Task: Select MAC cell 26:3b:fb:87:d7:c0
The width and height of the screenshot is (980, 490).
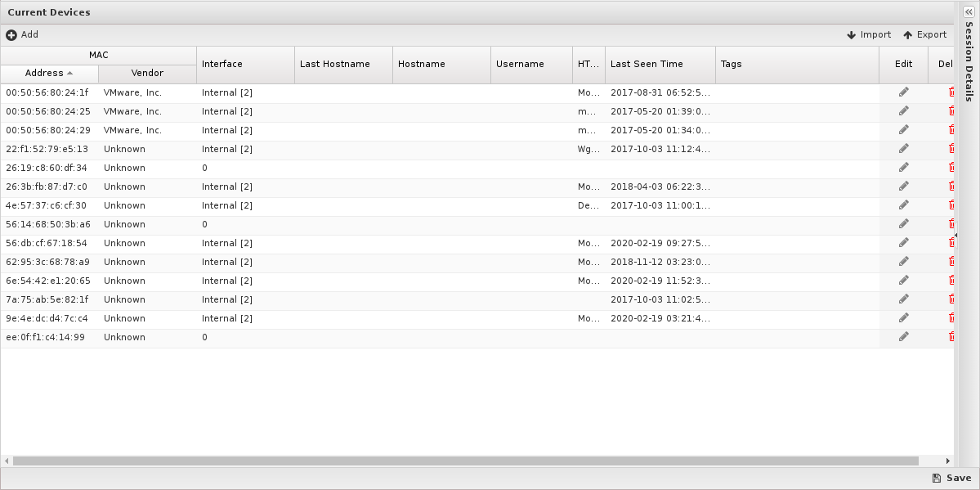Action: pos(49,187)
